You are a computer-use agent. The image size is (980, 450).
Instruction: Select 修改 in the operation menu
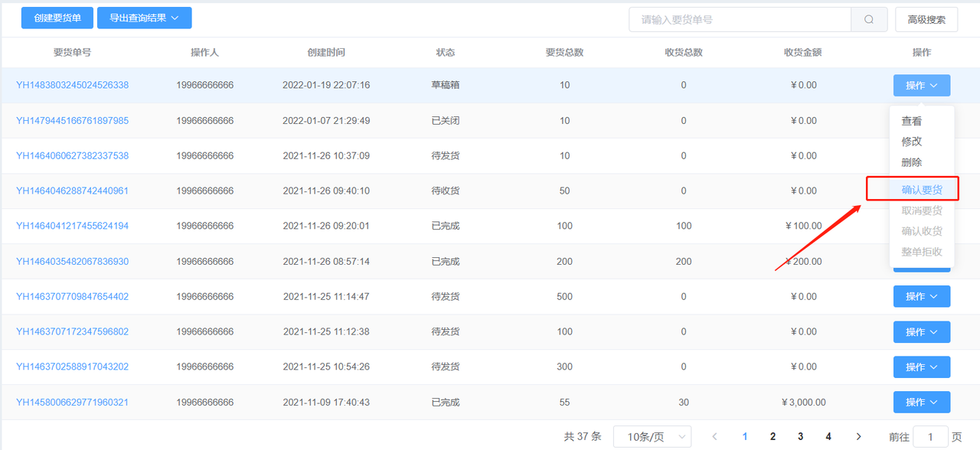pyautogui.click(x=912, y=142)
